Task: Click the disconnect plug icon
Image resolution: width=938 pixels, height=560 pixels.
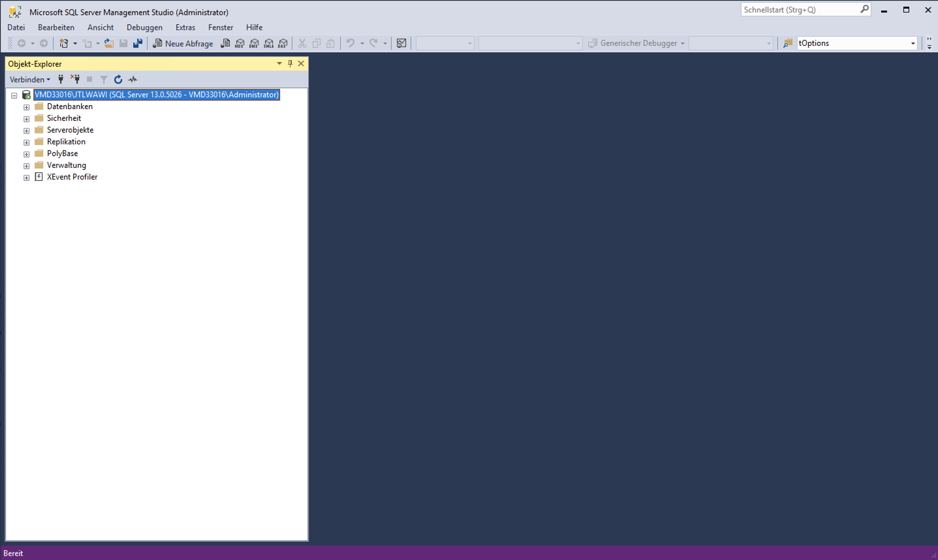Action: click(x=75, y=79)
